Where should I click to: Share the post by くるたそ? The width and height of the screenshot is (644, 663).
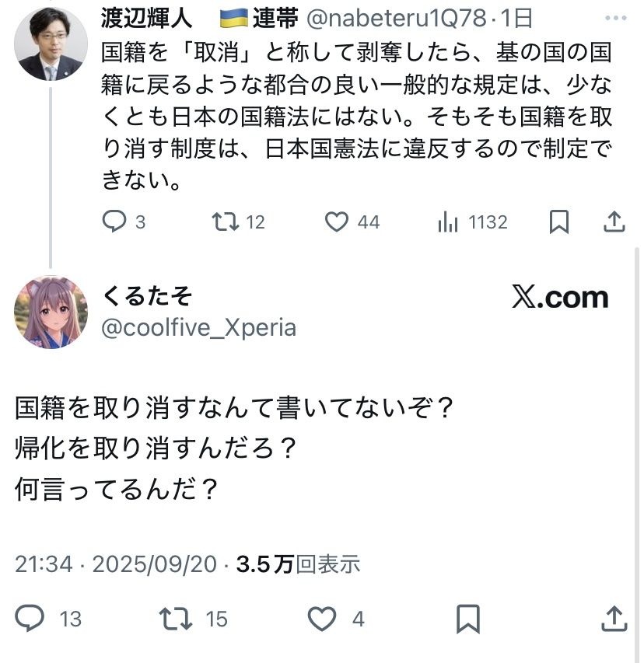(x=614, y=619)
